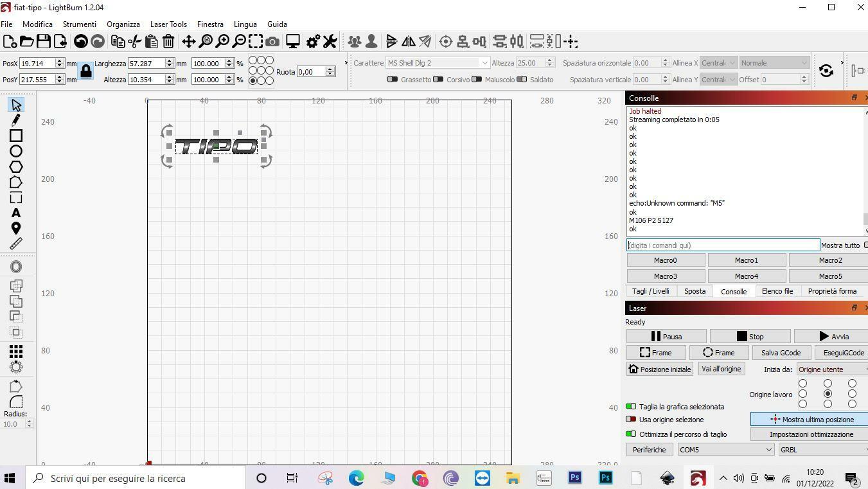Toggle 'Ottimizza il percorso di taglio'

631,434
